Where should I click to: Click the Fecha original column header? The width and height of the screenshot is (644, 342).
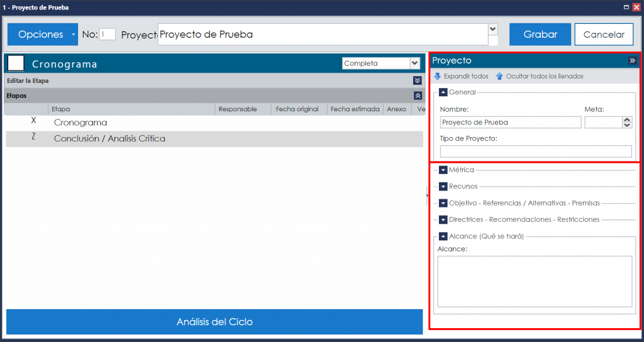[299, 109]
